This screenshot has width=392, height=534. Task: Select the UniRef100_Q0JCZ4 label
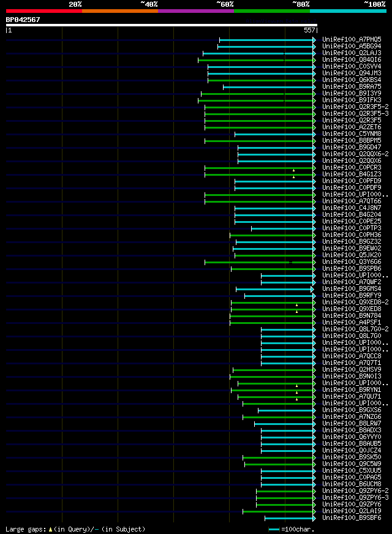tap(352, 451)
